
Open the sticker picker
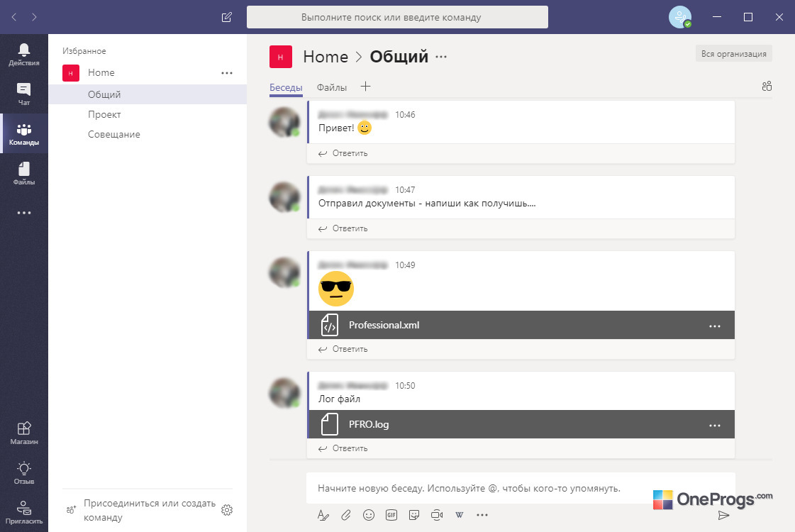414,515
